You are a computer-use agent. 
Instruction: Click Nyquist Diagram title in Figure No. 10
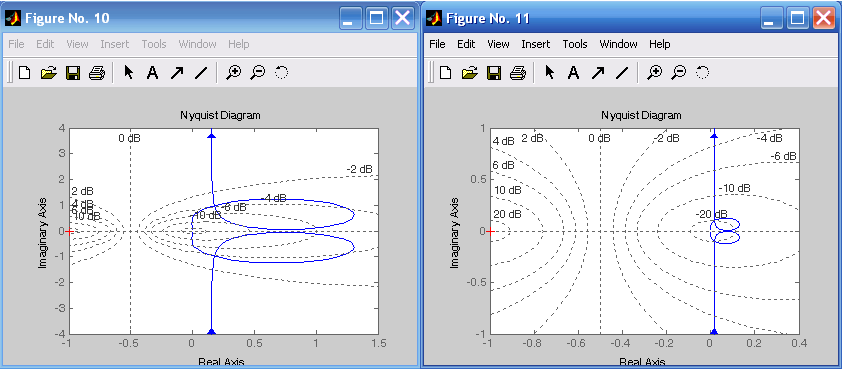(x=220, y=115)
